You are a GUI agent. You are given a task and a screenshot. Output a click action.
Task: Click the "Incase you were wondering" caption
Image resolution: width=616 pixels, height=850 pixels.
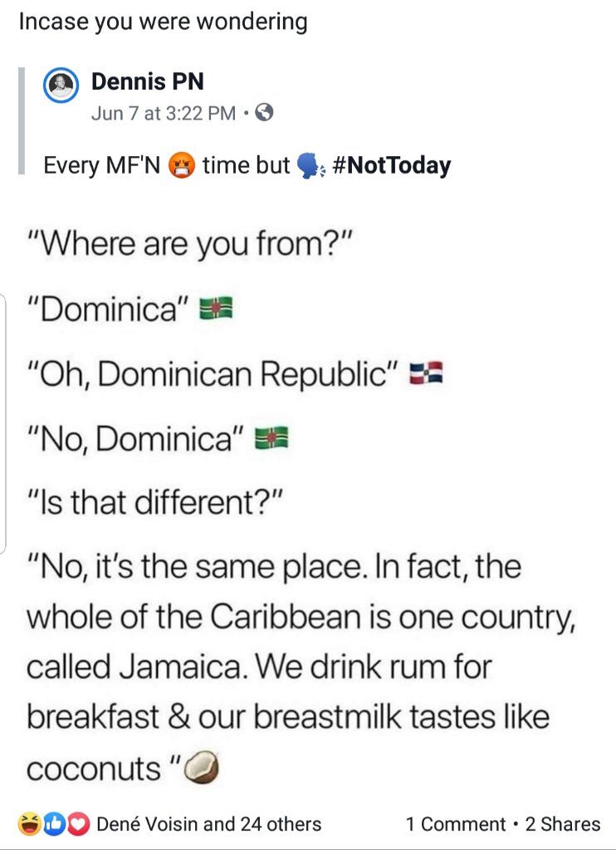(x=164, y=22)
